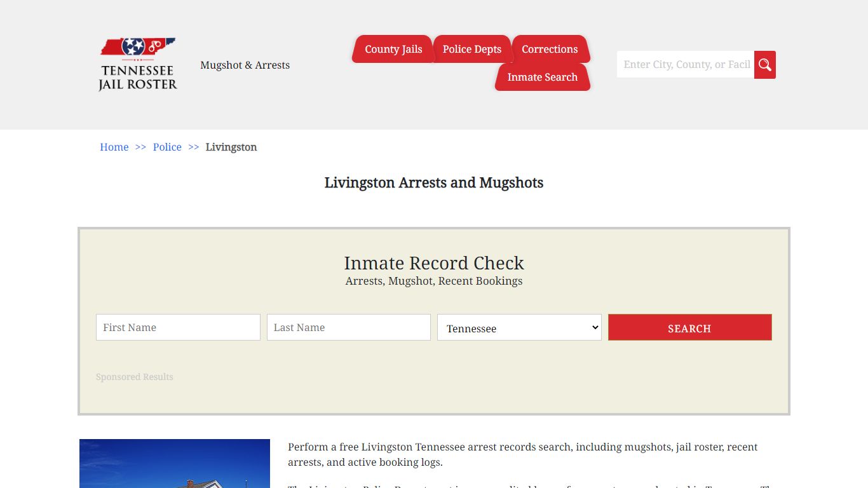Click the Livingston breadcrumb text
Image resolution: width=868 pixels, height=488 pixels.
tap(231, 147)
